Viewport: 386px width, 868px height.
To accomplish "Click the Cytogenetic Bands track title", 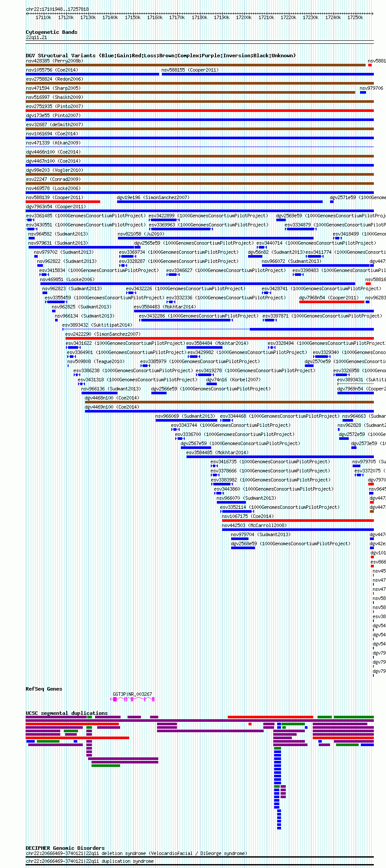I will pos(52,32).
